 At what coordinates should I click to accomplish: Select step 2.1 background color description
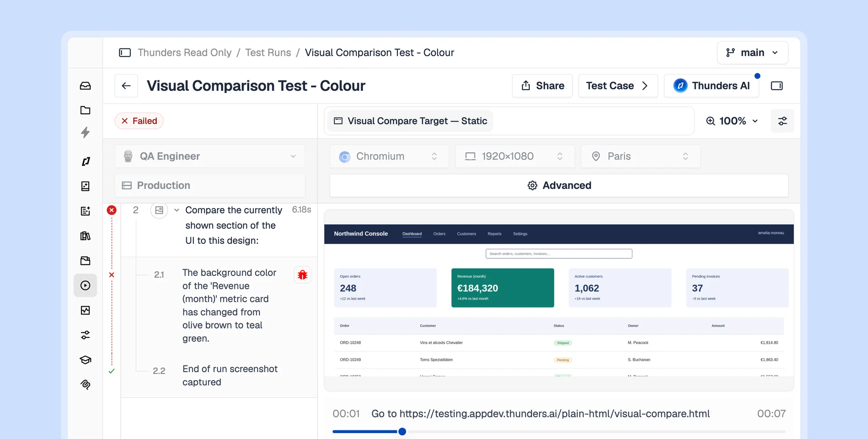229,306
